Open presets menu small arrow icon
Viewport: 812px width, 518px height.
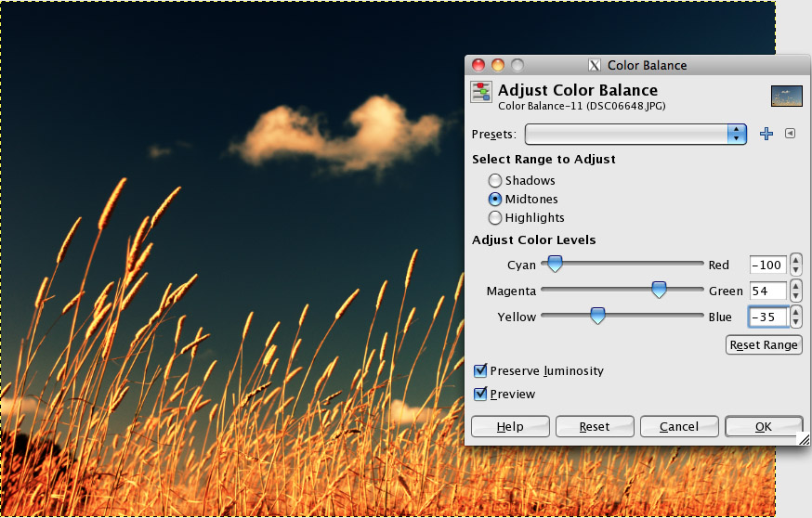790,134
